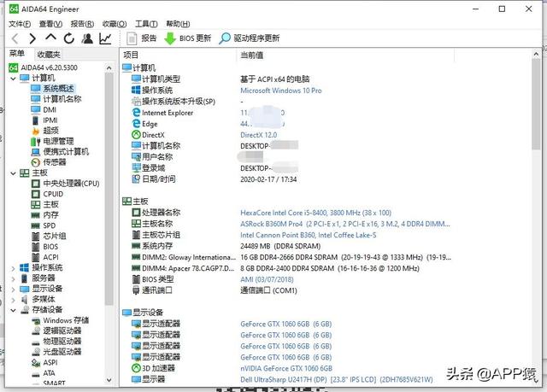Click the AIDA64 v6.20.5300 root node
The height and width of the screenshot is (392, 547).
point(44,67)
